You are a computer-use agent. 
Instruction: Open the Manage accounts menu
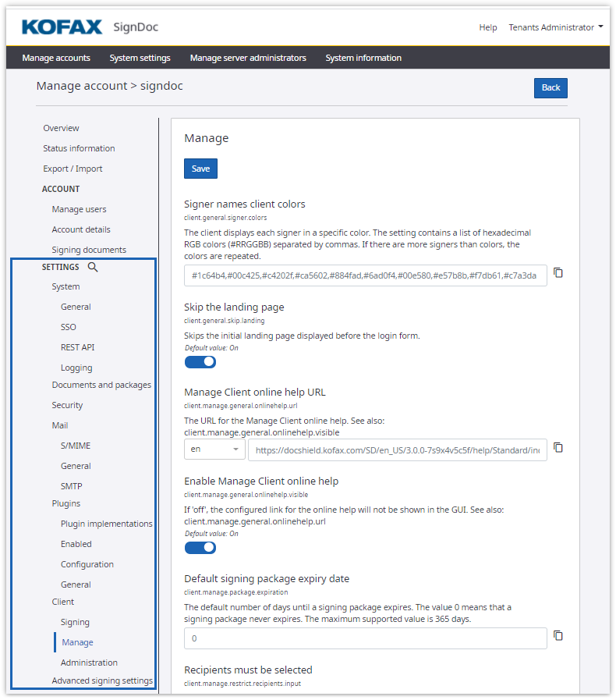point(56,58)
